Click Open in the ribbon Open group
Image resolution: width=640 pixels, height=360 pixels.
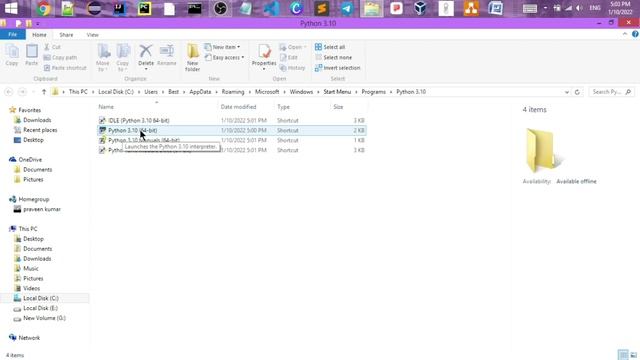tap(293, 47)
